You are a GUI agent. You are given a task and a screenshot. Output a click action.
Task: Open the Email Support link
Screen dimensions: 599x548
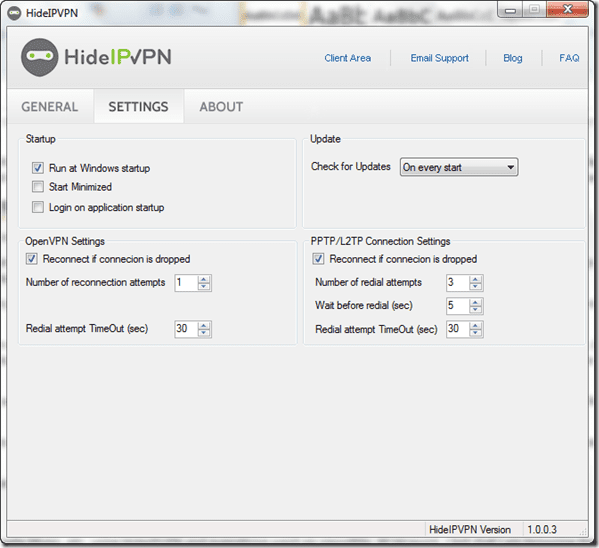tap(440, 58)
